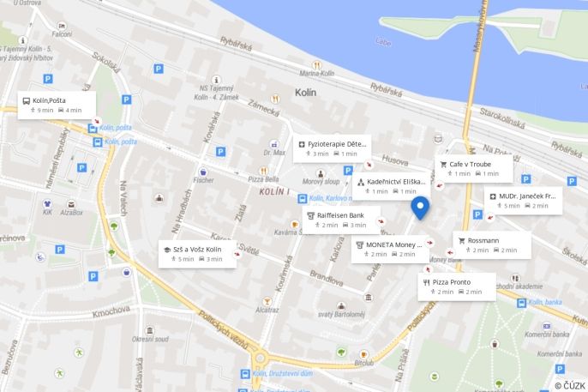588x392 pixels.
Task: Open the Kadeřnictví Eliška hairdresser card
Action: pos(391,186)
